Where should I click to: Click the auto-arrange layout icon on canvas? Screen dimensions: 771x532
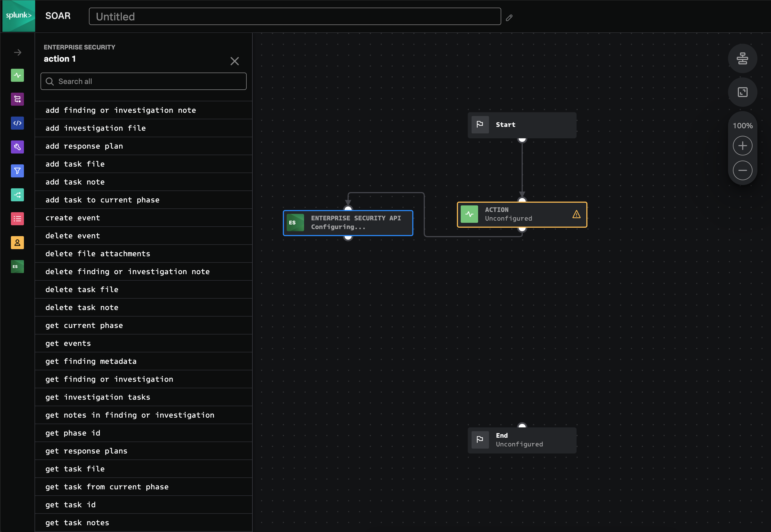(x=742, y=59)
